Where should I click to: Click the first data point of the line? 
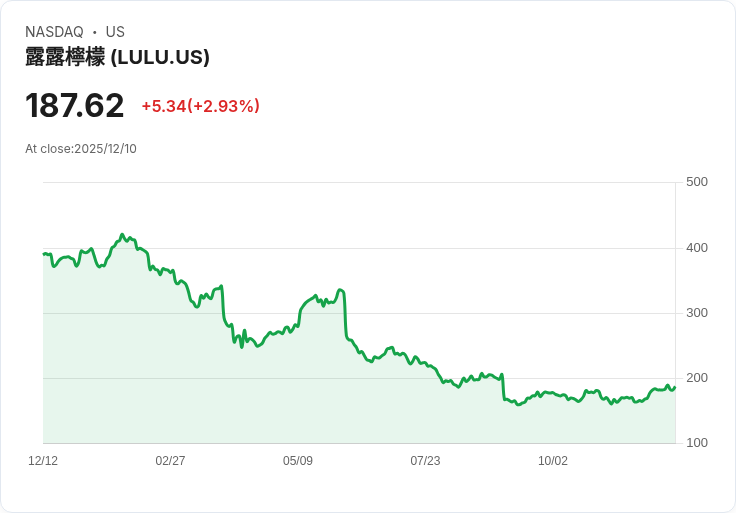pyautogui.click(x=44, y=254)
